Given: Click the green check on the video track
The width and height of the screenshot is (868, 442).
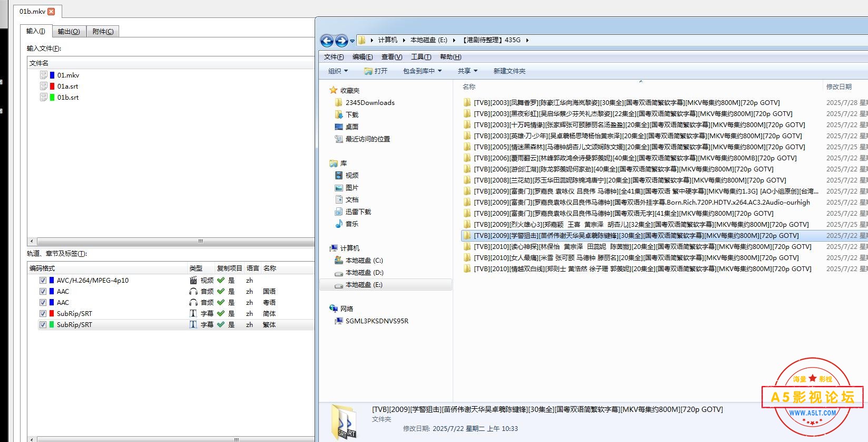Looking at the screenshot, I should 221,281.
